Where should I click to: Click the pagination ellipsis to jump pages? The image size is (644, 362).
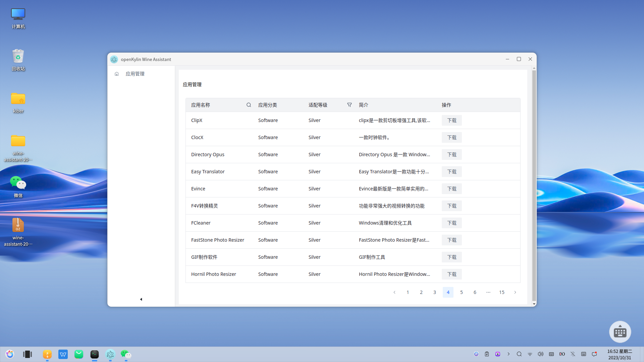(x=488, y=292)
